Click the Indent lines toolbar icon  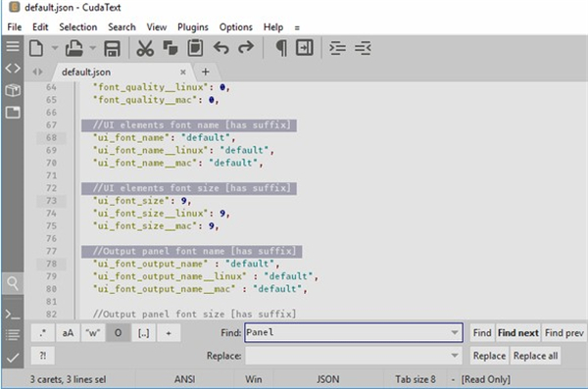click(337, 48)
